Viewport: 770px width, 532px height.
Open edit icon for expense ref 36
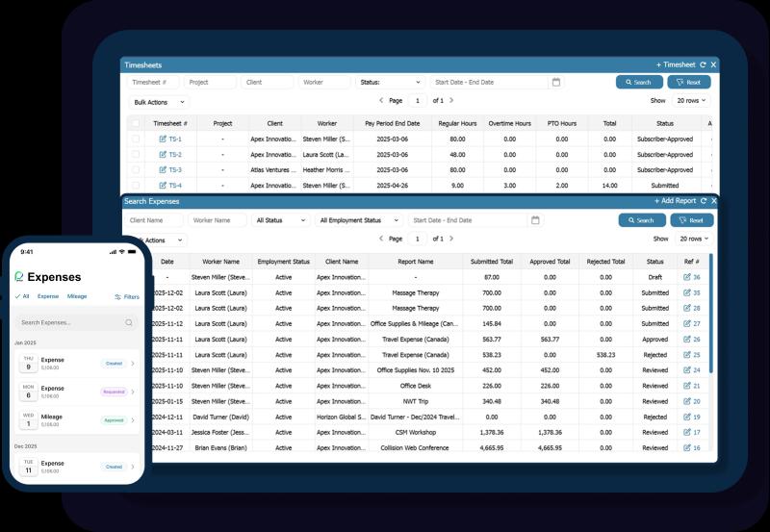(687, 277)
